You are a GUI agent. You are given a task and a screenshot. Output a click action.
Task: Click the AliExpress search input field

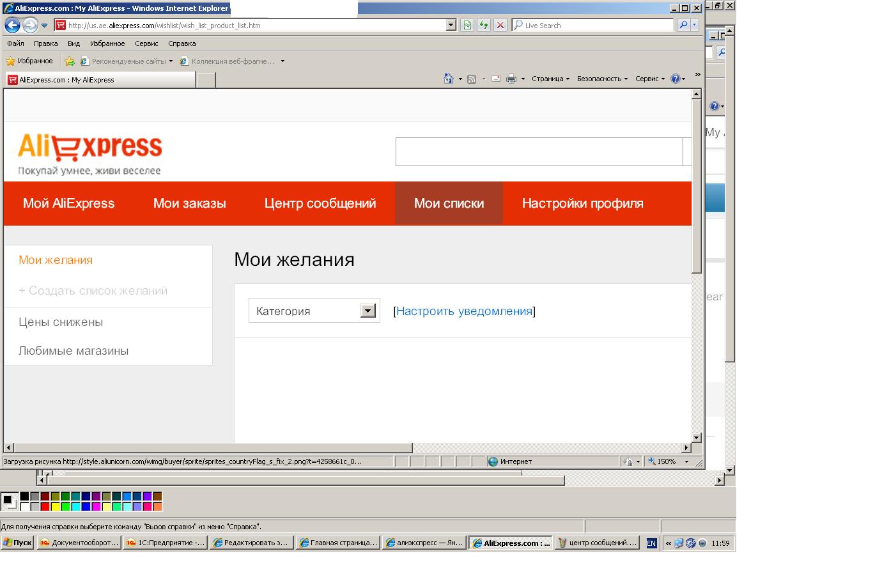click(539, 152)
